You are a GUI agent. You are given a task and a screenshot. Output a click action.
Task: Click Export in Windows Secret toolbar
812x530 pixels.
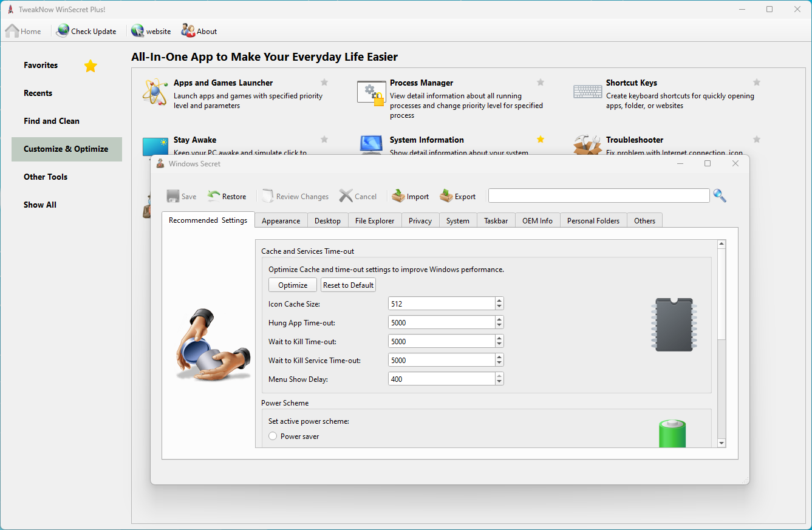tap(458, 196)
